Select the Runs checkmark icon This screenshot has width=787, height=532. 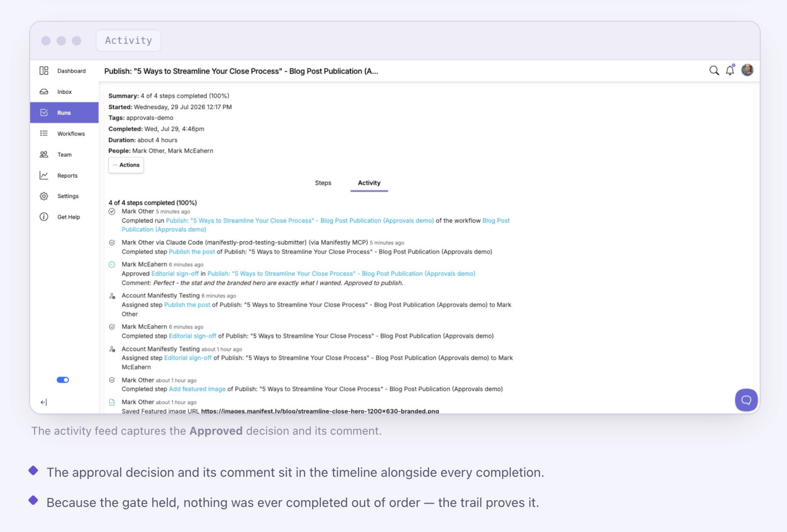(x=44, y=112)
